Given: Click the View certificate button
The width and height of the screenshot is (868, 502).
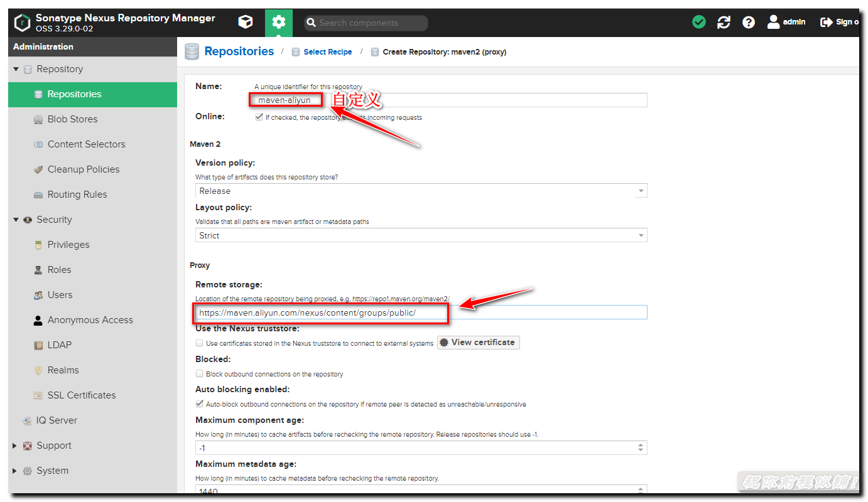Looking at the screenshot, I should pos(479,343).
